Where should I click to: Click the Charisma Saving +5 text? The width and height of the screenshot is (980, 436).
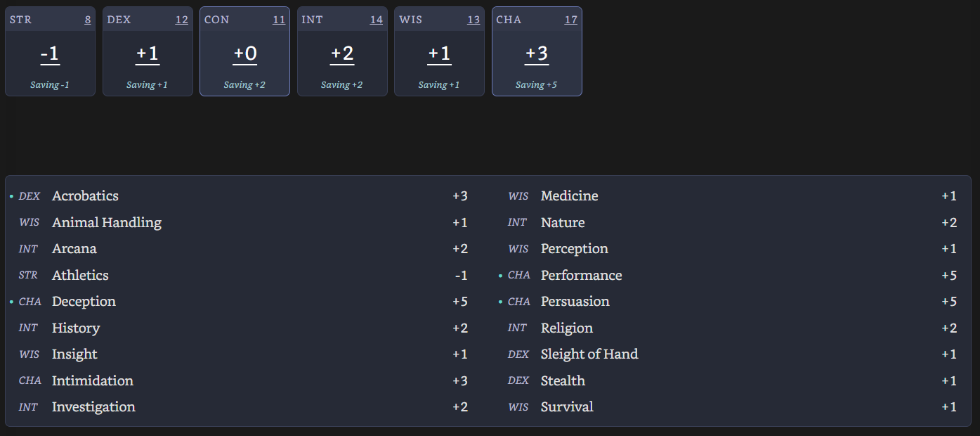coord(537,85)
